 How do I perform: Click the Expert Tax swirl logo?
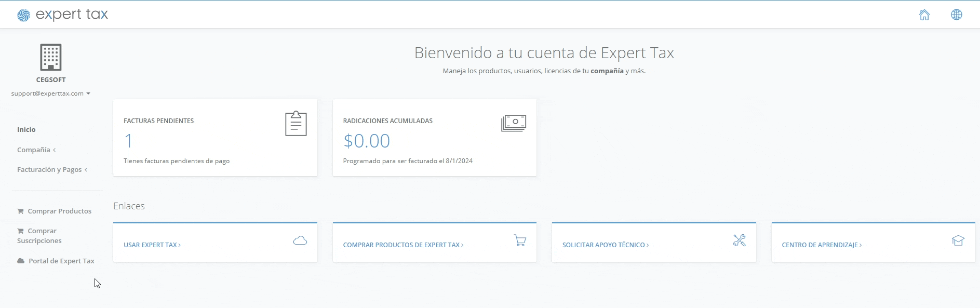tap(23, 16)
